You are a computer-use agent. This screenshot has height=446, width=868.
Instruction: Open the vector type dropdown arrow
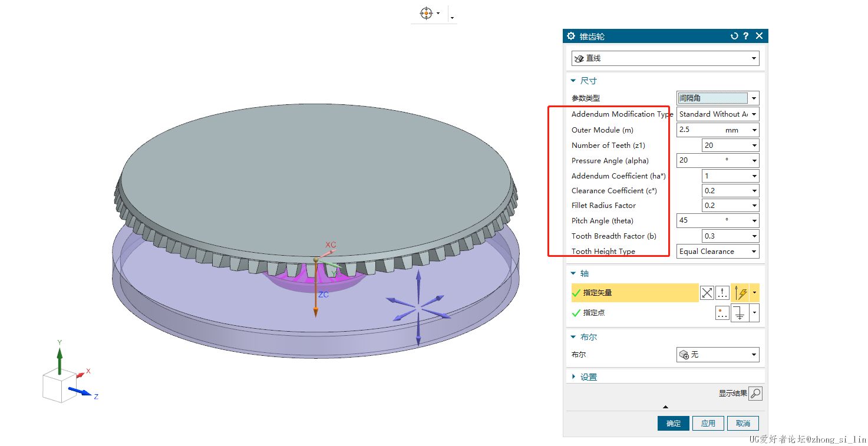(x=755, y=293)
